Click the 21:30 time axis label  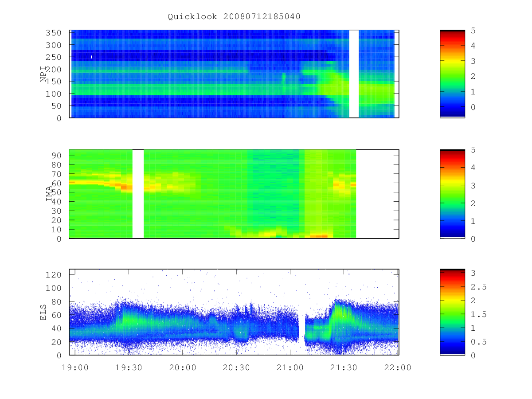344,368
